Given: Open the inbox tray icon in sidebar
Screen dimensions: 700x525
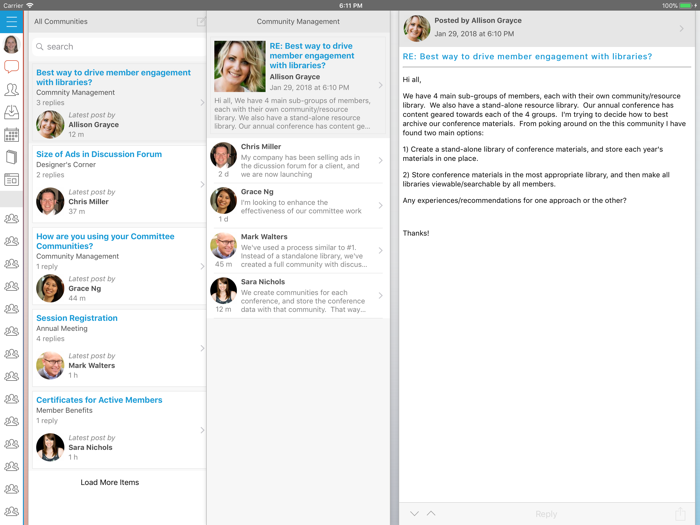Looking at the screenshot, I should [11, 112].
